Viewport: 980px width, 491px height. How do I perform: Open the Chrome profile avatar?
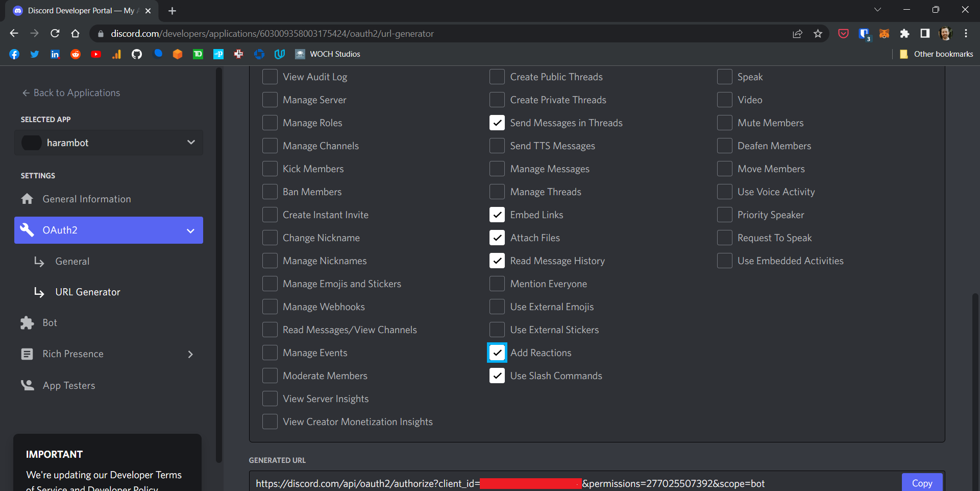tap(945, 34)
